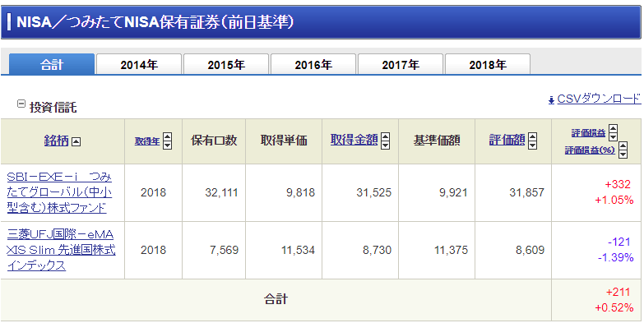The width and height of the screenshot is (644, 323).
Task: Select the total percentage +0.52%
Action: click(x=614, y=308)
